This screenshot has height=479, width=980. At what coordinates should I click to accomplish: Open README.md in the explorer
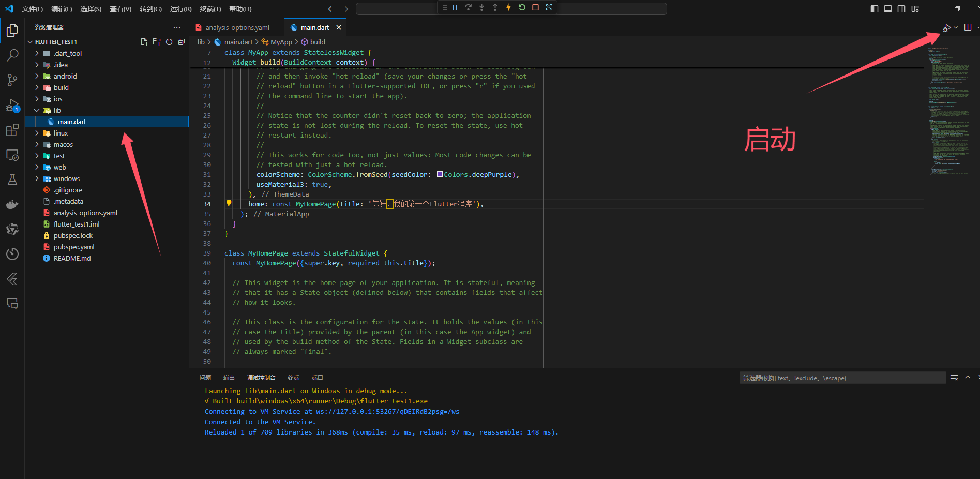tap(72, 258)
